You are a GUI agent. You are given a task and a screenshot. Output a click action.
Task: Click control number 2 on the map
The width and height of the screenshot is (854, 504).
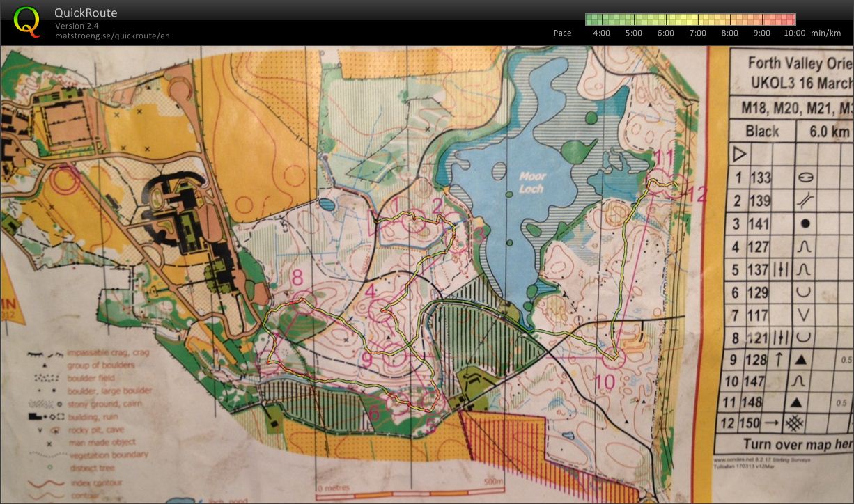(x=437, y=205)
